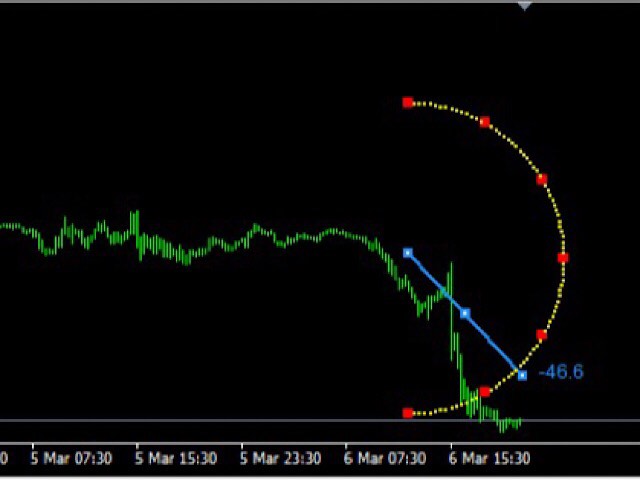
Task: Select the rightmost red handle on the yellow arc
Action: (x=563, y=258)
